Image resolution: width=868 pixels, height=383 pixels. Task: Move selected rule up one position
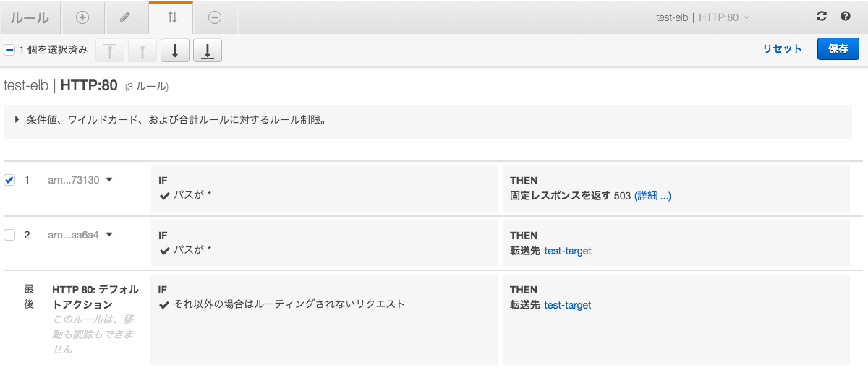(x=142, y=50)
